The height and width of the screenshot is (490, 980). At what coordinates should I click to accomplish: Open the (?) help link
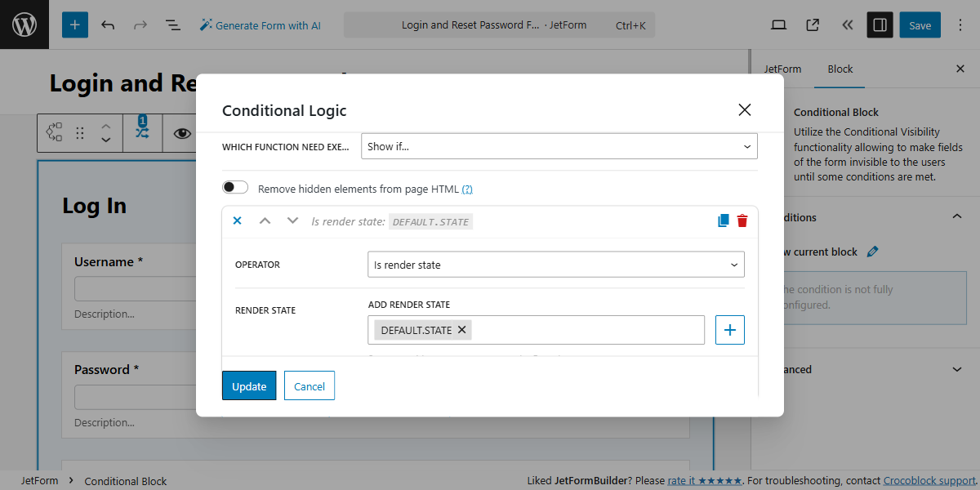pos(467,189)
